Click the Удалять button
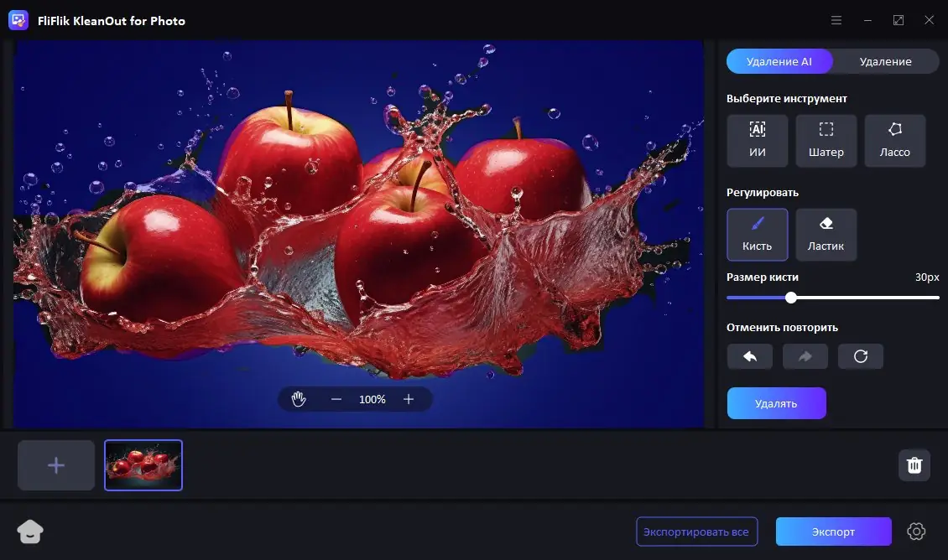 tap(776, 403)
